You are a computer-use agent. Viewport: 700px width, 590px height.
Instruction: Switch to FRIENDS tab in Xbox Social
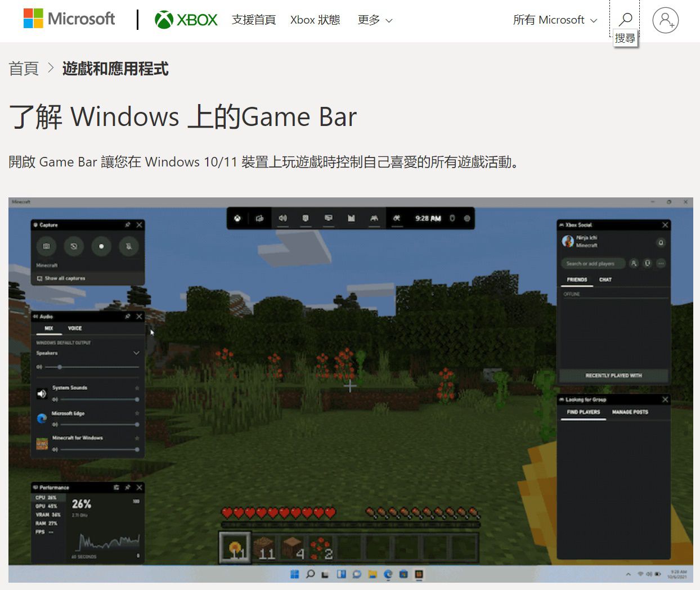coord(577,280)
